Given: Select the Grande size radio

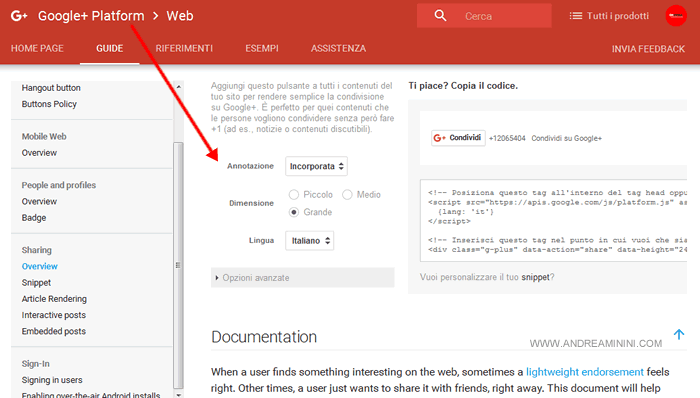Looking at the screenshot, I should [294, 212].
